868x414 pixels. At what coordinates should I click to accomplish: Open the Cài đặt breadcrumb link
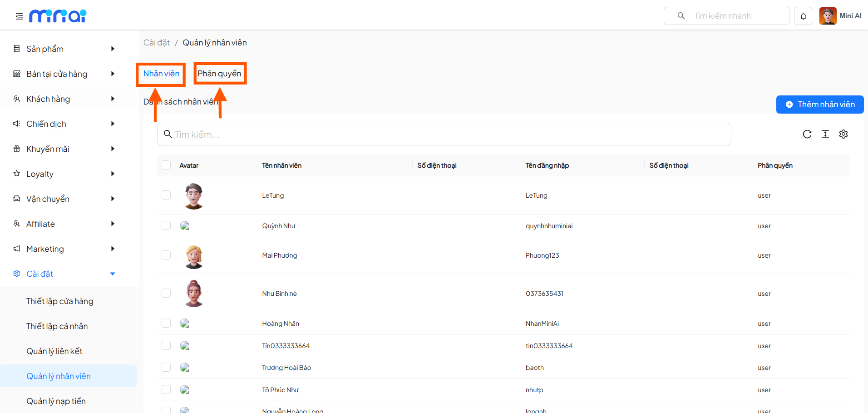click(156, 42)
